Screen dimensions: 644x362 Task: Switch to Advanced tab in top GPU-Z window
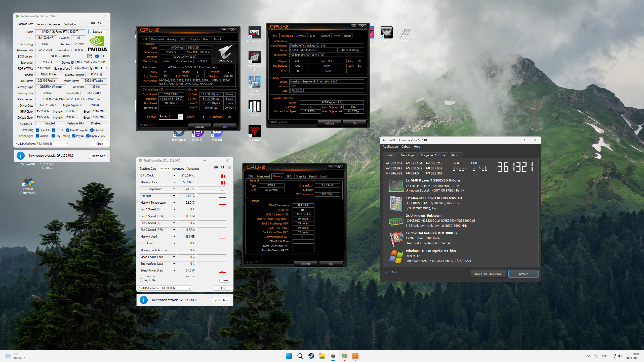point(55,24)
